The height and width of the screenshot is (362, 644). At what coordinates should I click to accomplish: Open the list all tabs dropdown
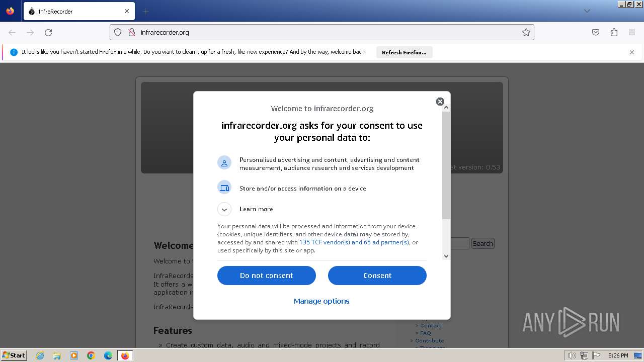tap(587, 11)
